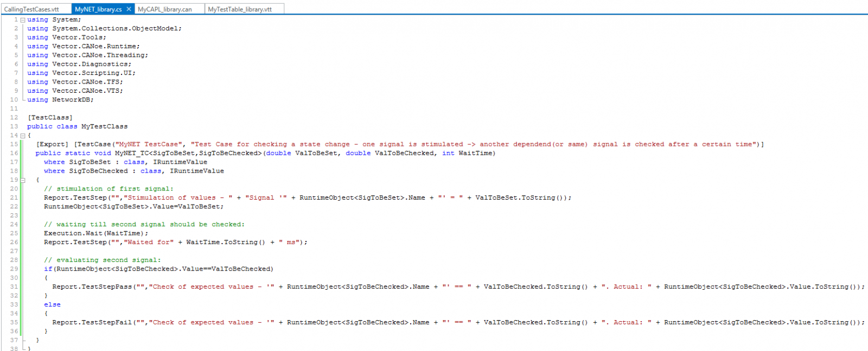
Task: Collapse the MyNET_TC method fold at line 19
Action: coord(23,180)
